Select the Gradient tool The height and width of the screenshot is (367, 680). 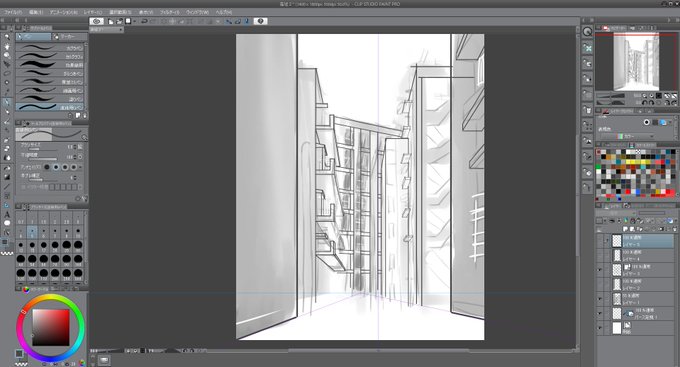7,177
